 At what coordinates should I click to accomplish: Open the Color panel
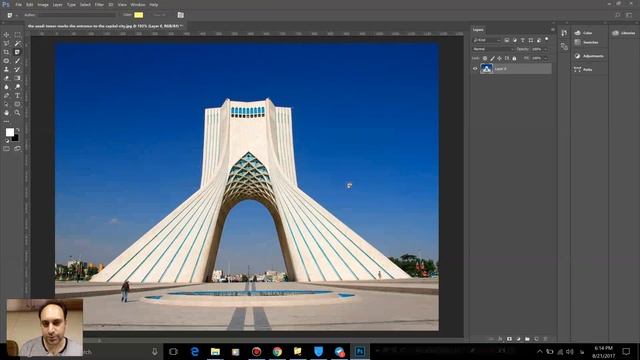click(584, 33)
